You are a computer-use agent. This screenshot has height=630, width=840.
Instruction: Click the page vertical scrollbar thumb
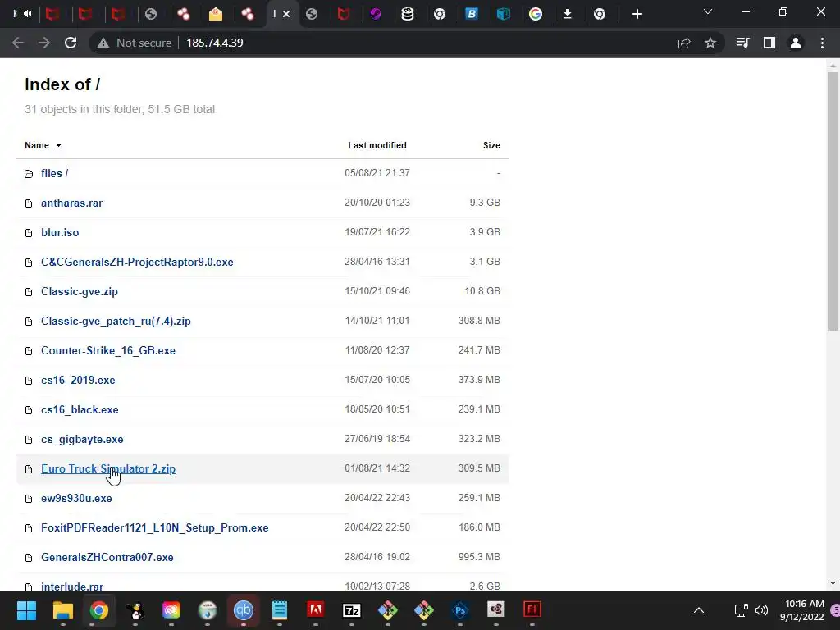(833, 201)
